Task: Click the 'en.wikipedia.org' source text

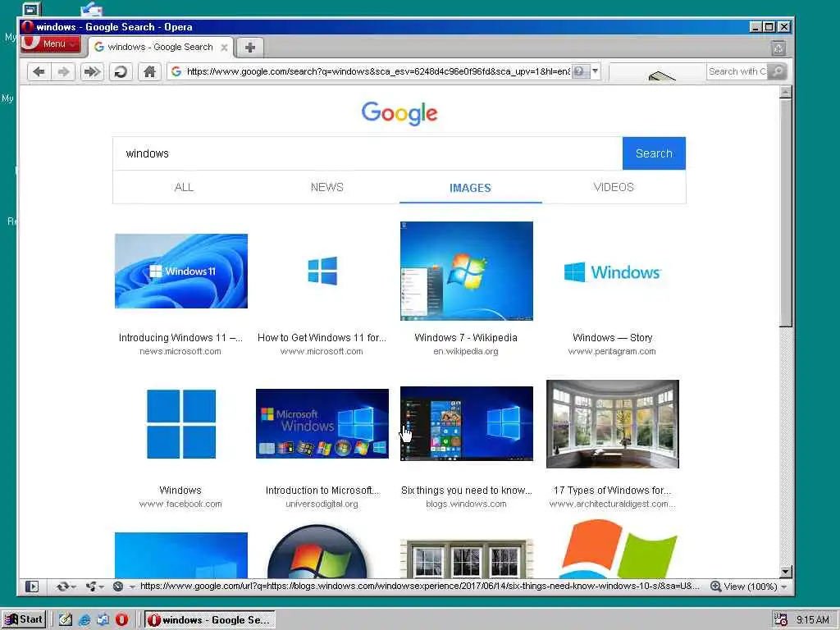Action: [x=466, y=352]
